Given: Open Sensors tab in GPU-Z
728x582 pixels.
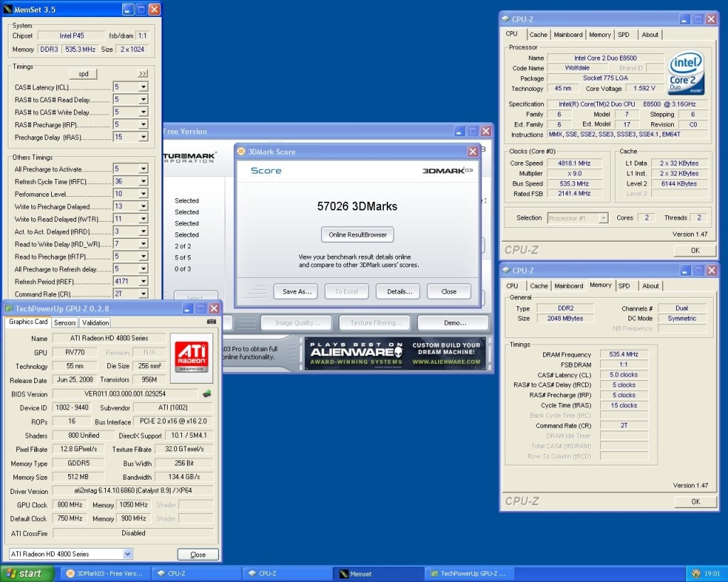Looking at the screenshot, I should 65,323.
